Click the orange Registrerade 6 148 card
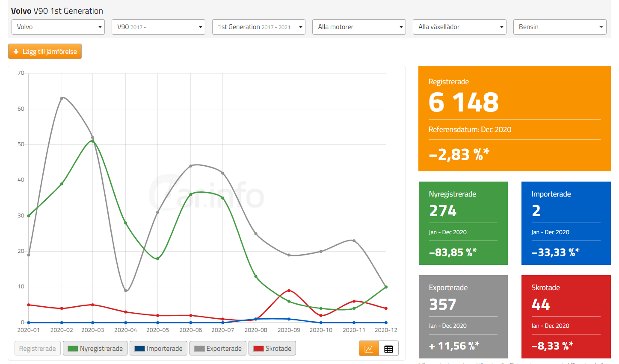The image size is (619, 364). [x=515, y=118]
